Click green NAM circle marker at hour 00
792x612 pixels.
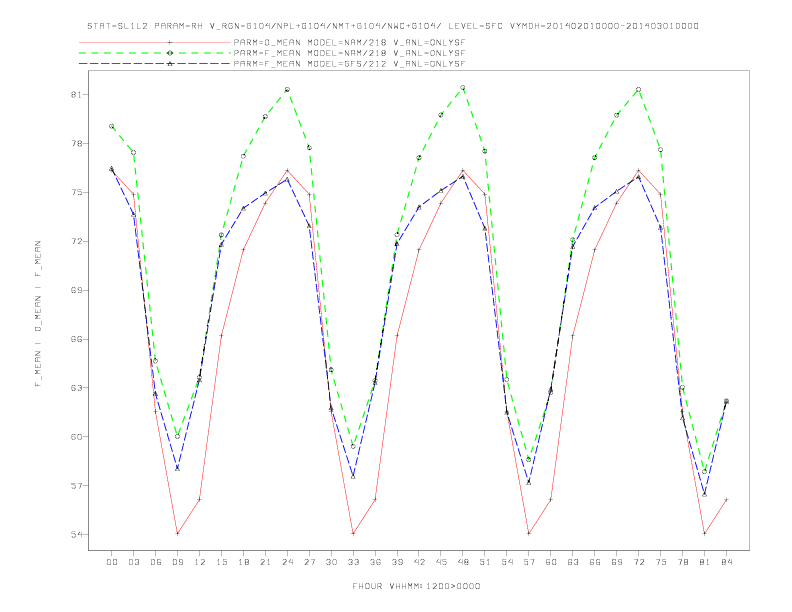point(112,126)
